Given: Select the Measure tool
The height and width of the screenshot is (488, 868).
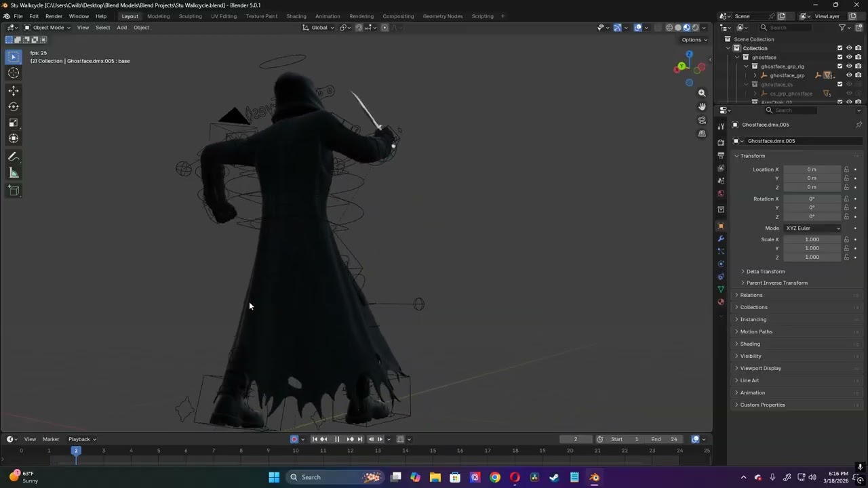Looking at the screenshot, I should [x=14, y=174].
